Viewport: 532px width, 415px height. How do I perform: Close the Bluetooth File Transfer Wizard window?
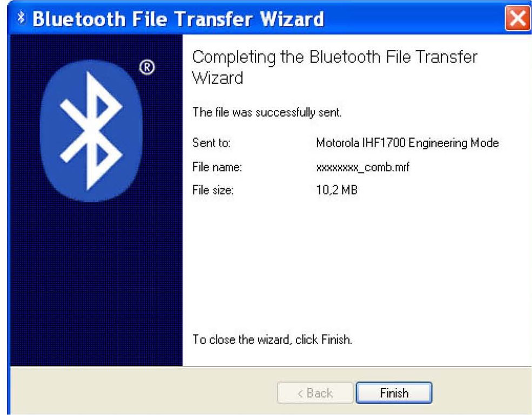pos(517,18)
